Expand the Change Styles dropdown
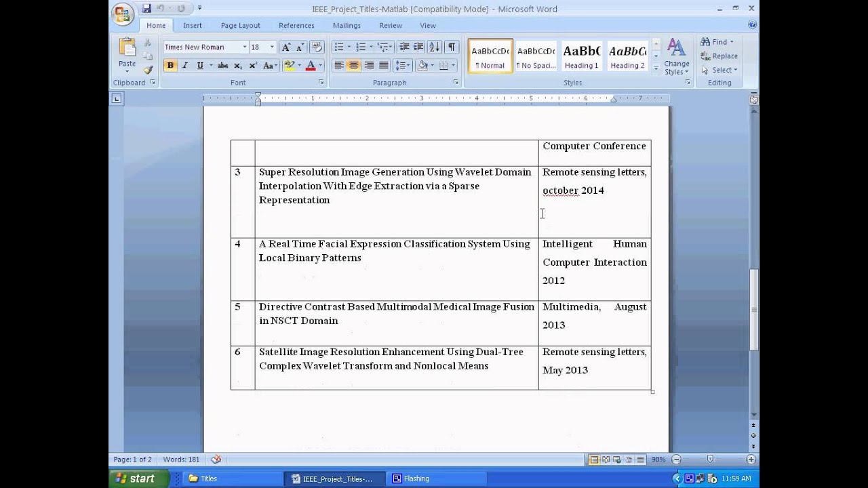This screenshot has height=488, width=868. (x=676, y=57)
